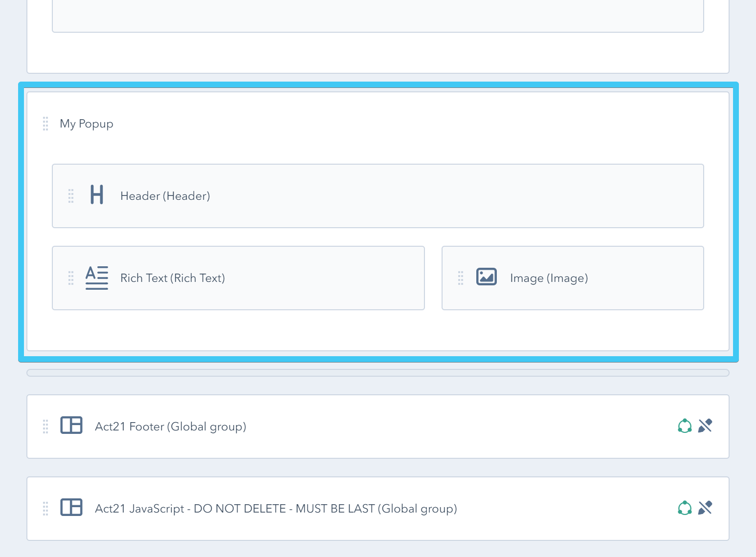Screen dimensions: 756x557
Task: Click the Header module's H icon
Action: click(96, 195)
